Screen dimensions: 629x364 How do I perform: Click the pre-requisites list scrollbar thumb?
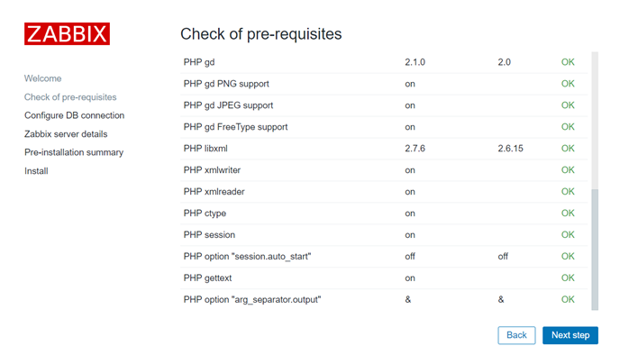point(594,248)
